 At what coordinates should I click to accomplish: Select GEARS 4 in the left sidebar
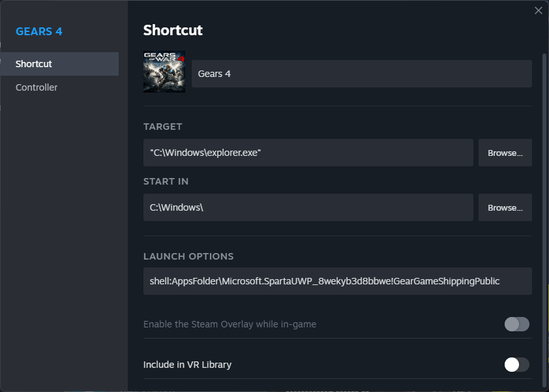point(38,31)
